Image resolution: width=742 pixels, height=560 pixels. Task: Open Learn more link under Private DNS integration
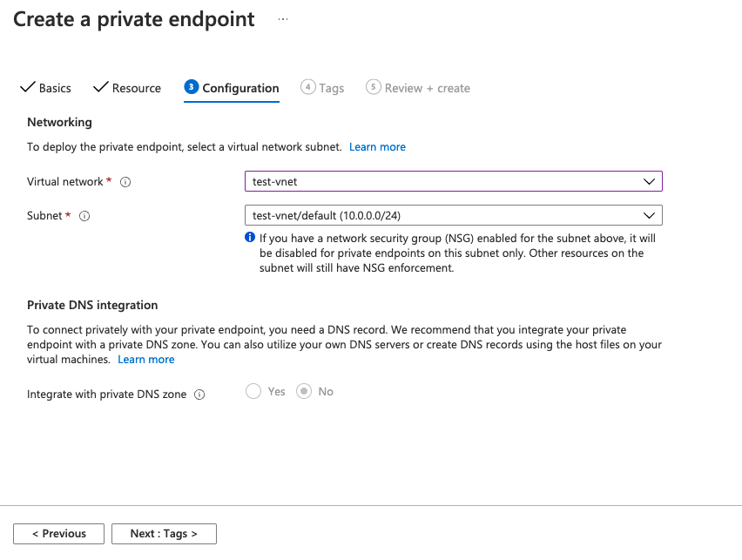coord(145,360)
